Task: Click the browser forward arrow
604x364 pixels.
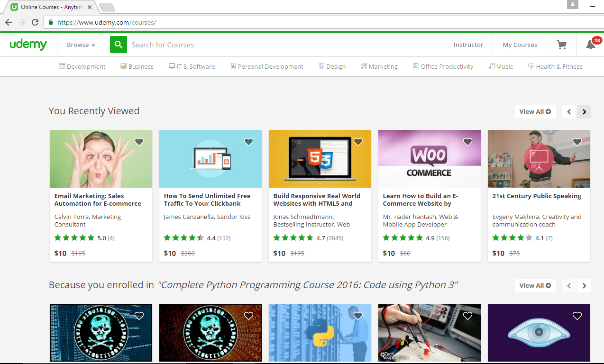Action: coord(21,22)
